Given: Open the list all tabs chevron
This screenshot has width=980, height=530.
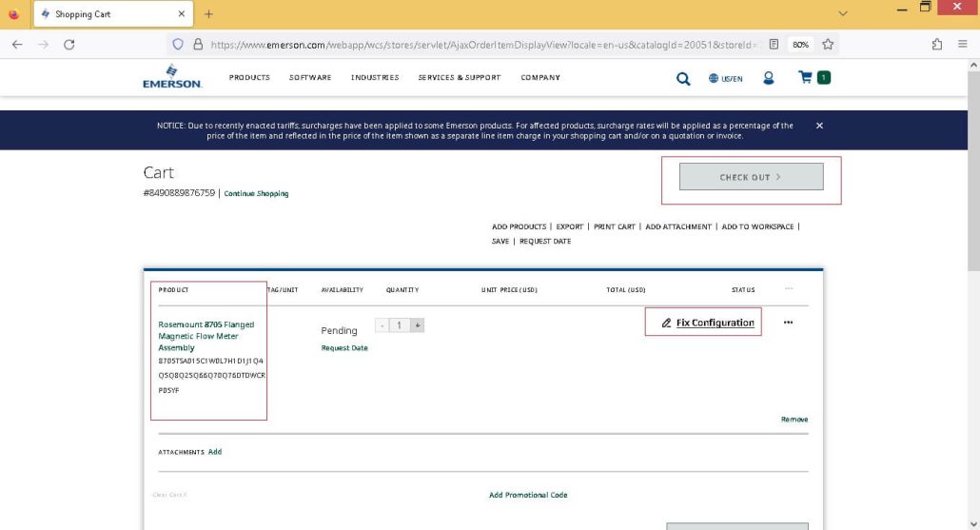Looking at the screenshot, I should [x=842, y=13].
